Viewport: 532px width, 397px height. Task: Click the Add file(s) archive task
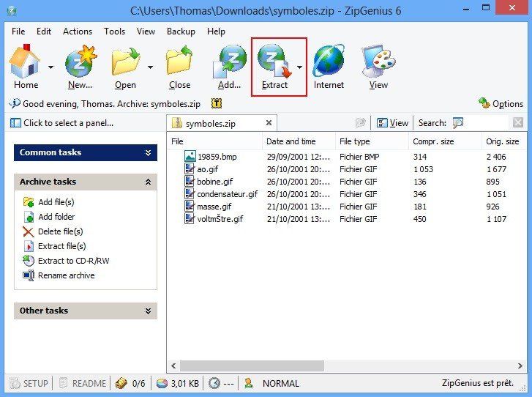49,202
